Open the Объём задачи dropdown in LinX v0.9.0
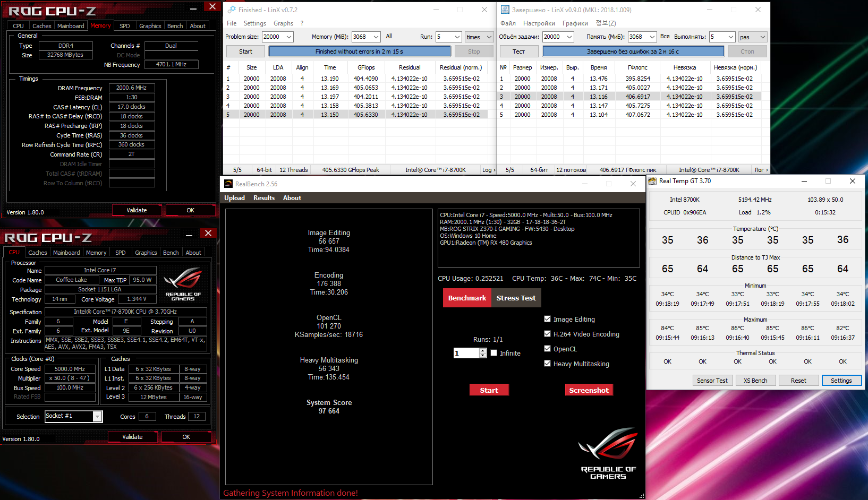 pyautogui.click(x=569, y=37)
